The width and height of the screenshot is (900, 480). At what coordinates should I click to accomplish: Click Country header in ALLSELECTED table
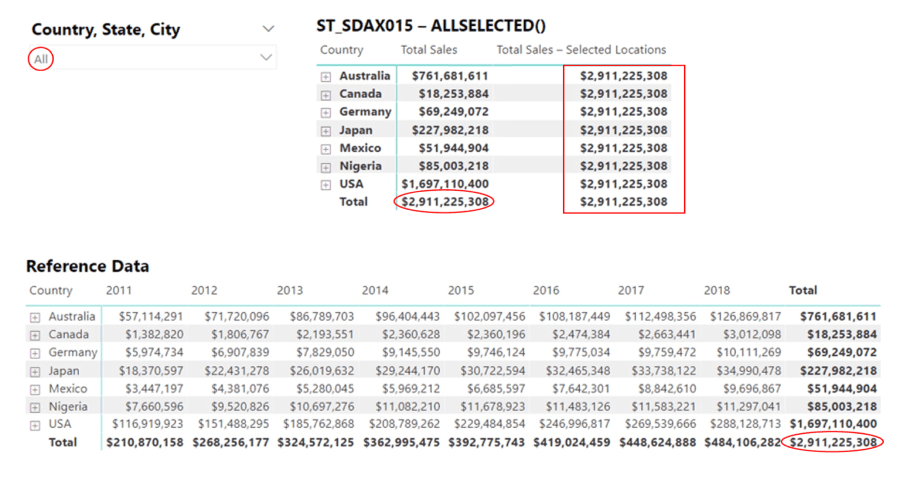tap(341, 50)
